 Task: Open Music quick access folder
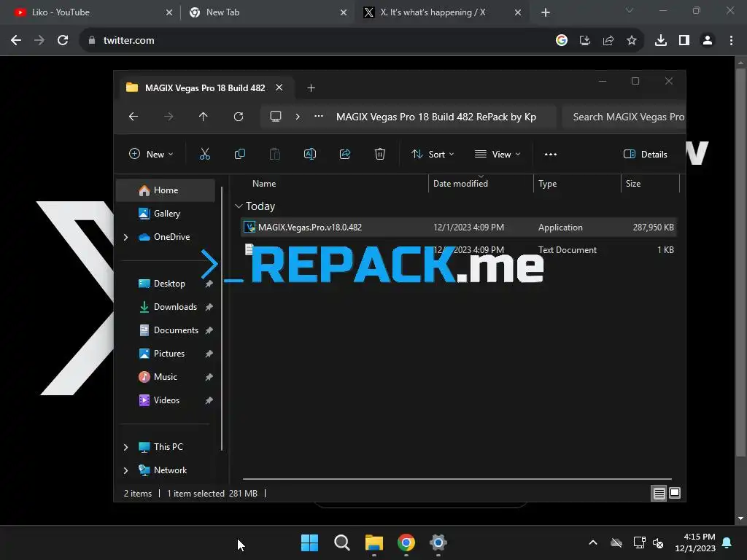coord(166,377)
